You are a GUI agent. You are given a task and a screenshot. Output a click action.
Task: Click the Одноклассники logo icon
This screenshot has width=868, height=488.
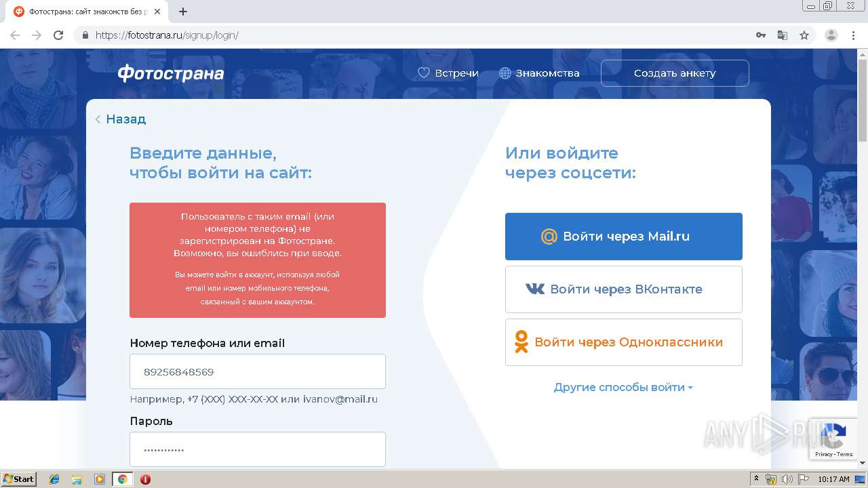521,342
